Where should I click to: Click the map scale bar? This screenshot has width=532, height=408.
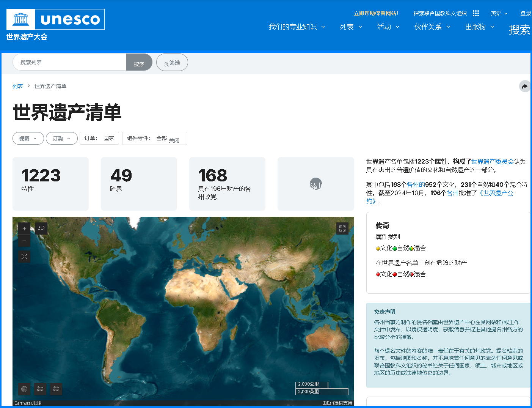[x=322, y=388]
